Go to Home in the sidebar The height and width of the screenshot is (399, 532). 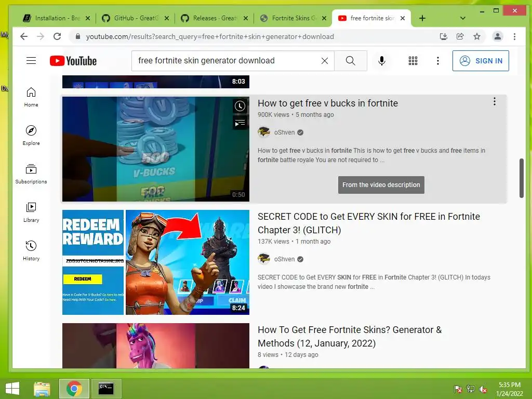pyautogui.click(x=31, y=97)
